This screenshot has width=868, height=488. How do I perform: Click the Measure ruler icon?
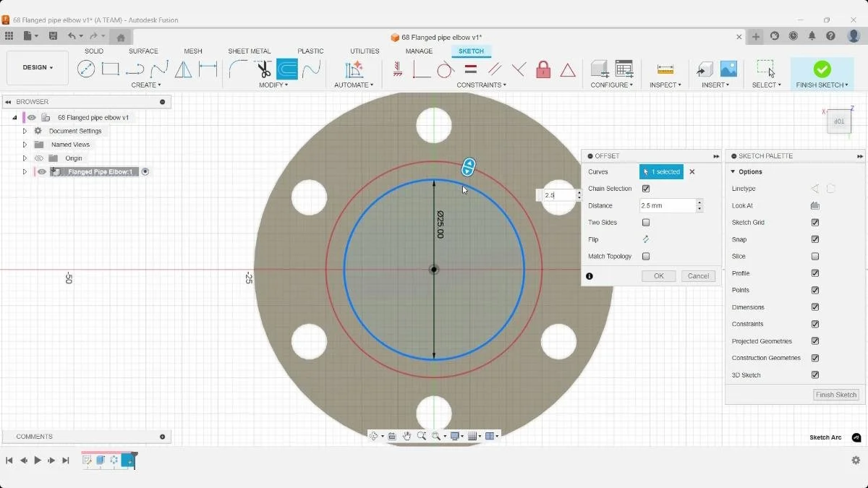(665, 69)
